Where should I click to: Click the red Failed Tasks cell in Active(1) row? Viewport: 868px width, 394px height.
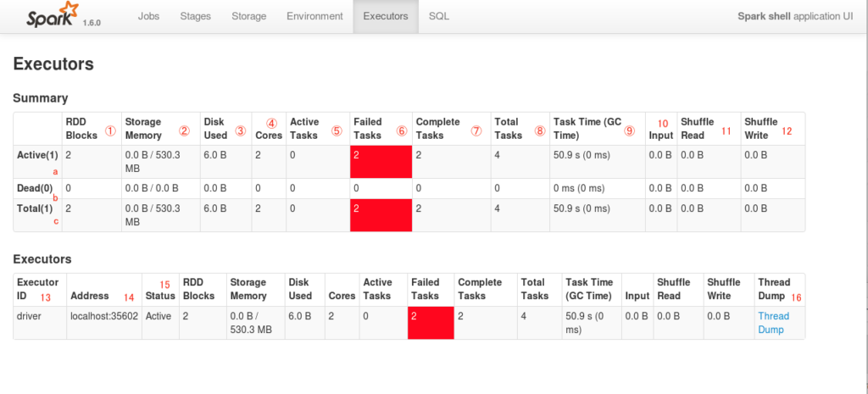381,162
